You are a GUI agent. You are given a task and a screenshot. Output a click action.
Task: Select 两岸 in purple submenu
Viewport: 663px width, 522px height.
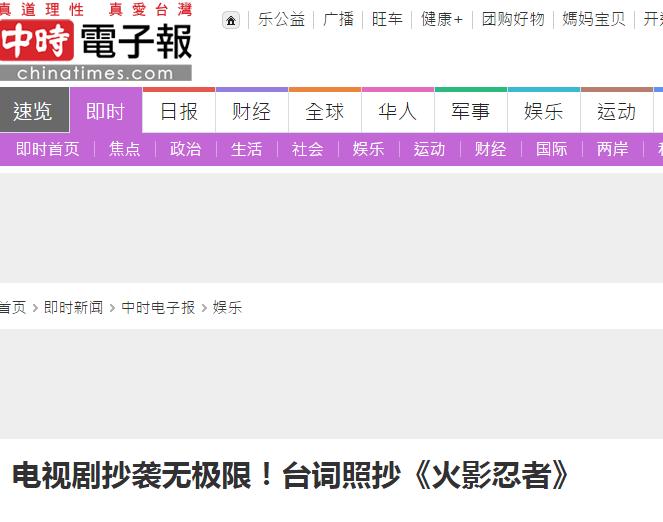pyautogui.click(x=612, y=149)
